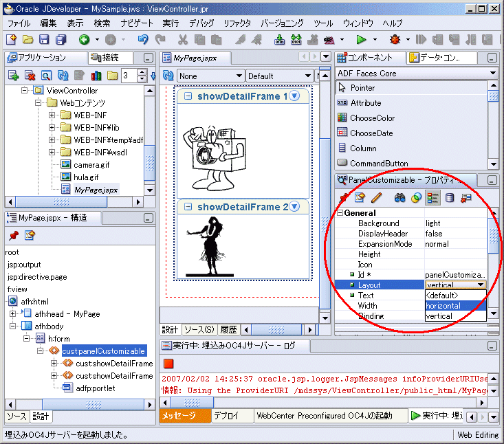Expand the WEB-INF¥lib folder
504x444 pixels.
click(52, 128)
